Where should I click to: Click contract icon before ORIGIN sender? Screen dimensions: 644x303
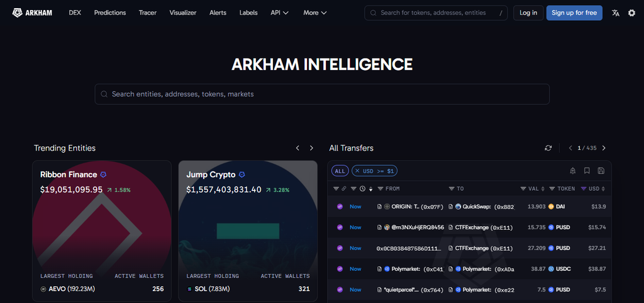click(379, 207)
